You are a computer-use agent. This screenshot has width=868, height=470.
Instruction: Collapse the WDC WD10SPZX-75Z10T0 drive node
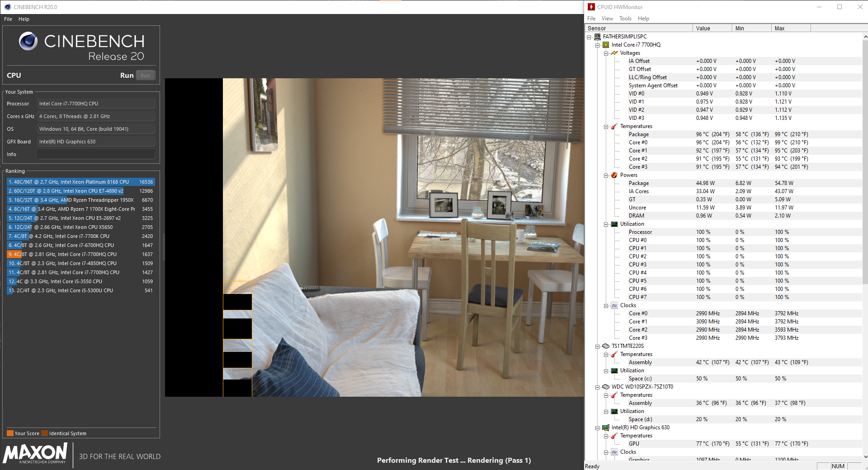(598, 387)
